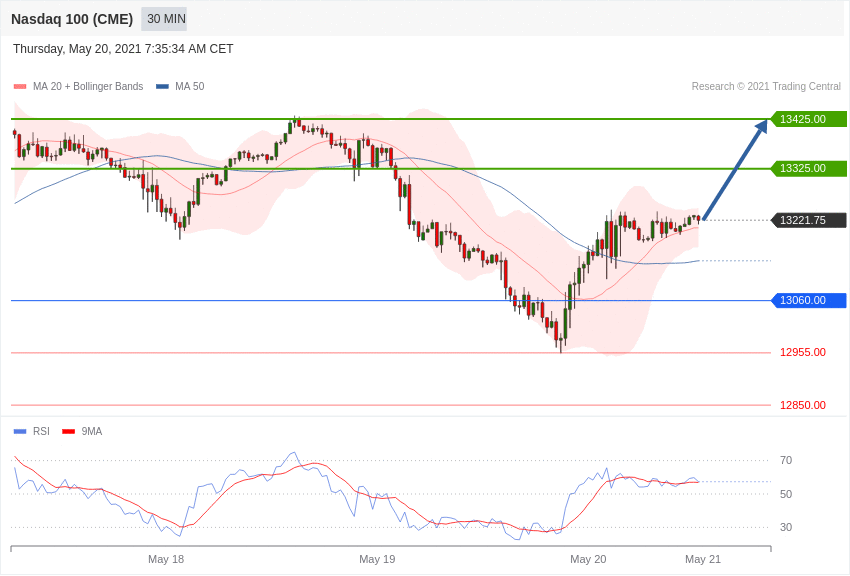Click the RSI 30 level label
The image size is (850, 576).
click(786, 527)
